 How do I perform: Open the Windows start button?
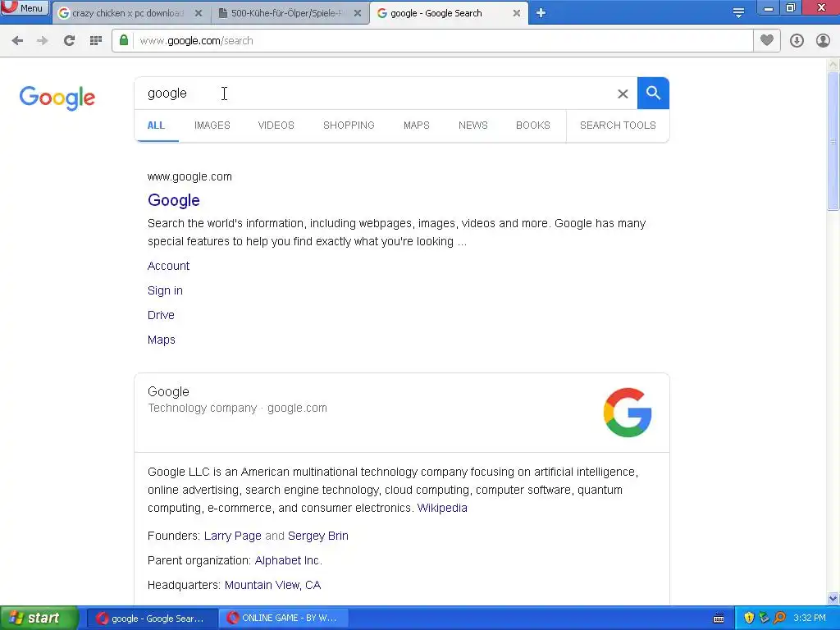(39, 619)
